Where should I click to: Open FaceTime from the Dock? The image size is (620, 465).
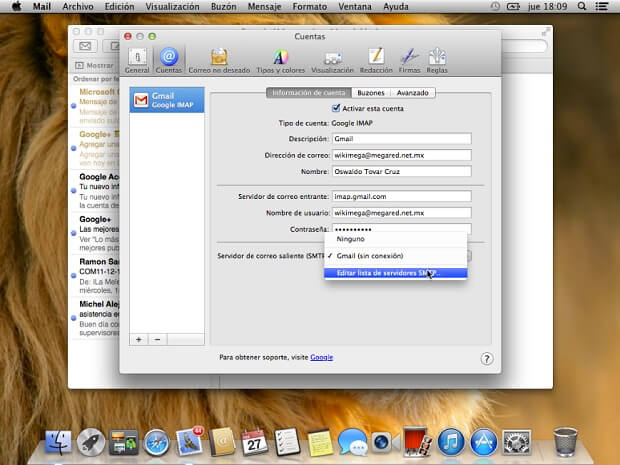point(385,442)
